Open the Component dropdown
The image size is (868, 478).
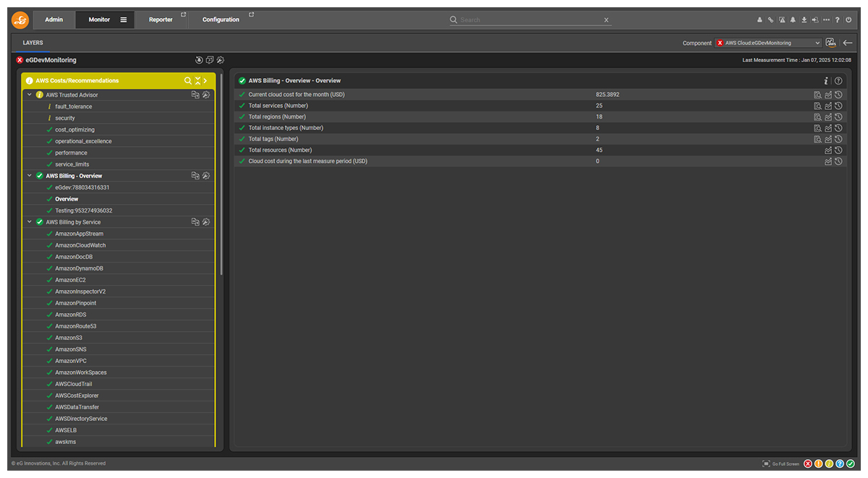(x=768, y=43)
